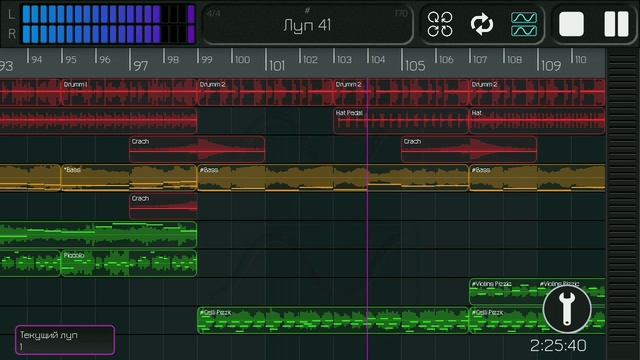Viewport: 640px width, 360px height.
Task: Open the loop launcher grid icon
Action: [440, 24]
